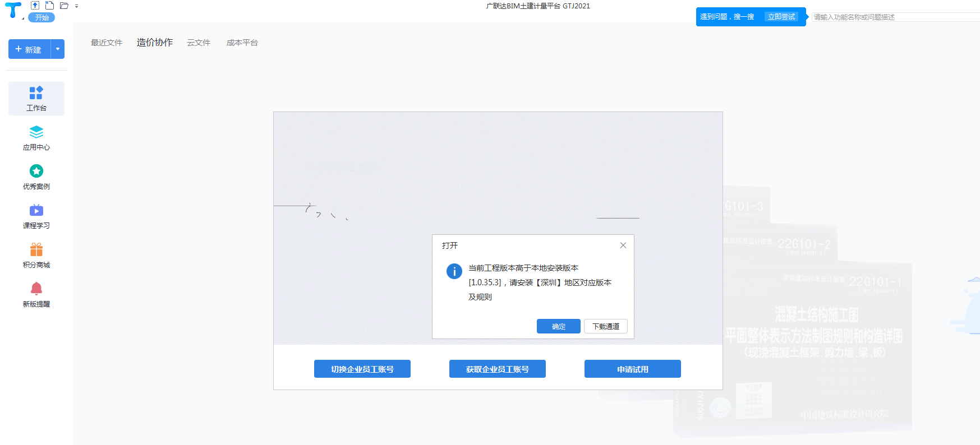Click the version message text 当前工程版本高于本地安装版本
This screenshot has height=445, width=980.
(x=523, y=268)
